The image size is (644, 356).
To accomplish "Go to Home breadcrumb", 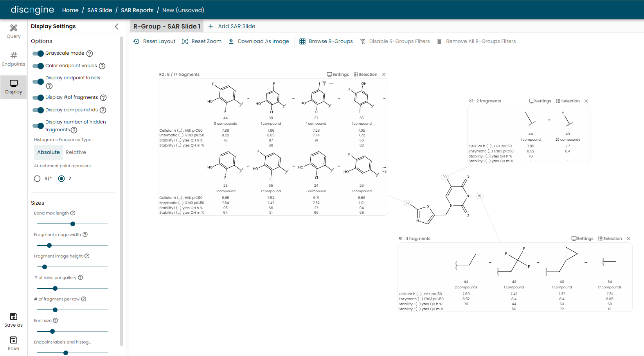I will pyautogui.click(x=70, y=10).
